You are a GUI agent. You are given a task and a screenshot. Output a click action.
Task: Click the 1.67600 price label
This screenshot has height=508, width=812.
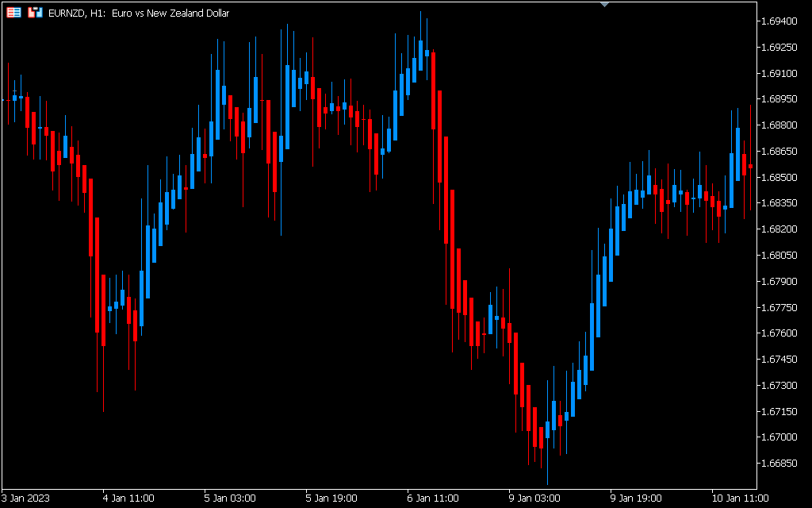point(779,333)
